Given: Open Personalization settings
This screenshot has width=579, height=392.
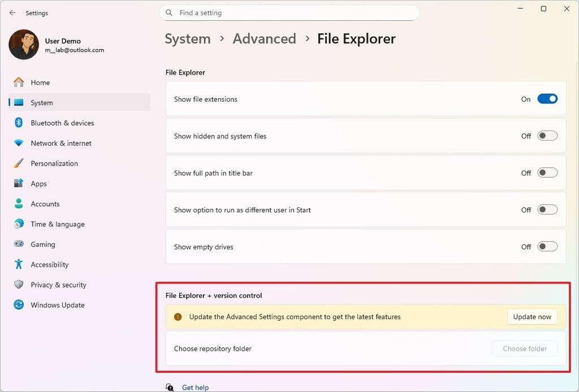Looking at the screenshot, I should pos(55,163).
